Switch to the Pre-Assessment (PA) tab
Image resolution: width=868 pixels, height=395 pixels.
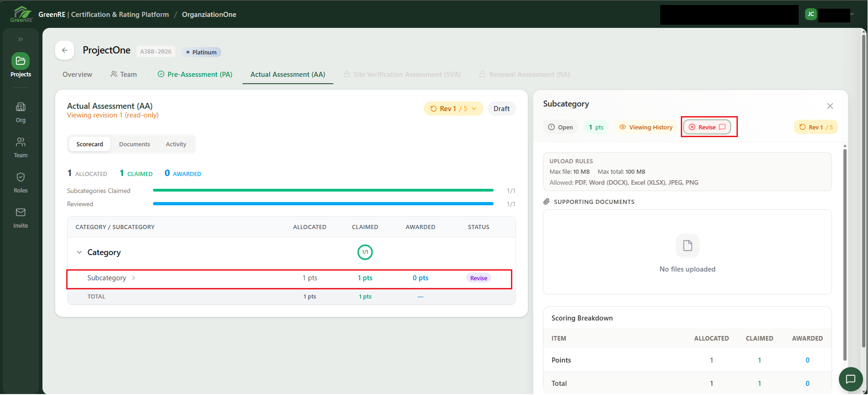pyautogui.click(x=195, y=75)
